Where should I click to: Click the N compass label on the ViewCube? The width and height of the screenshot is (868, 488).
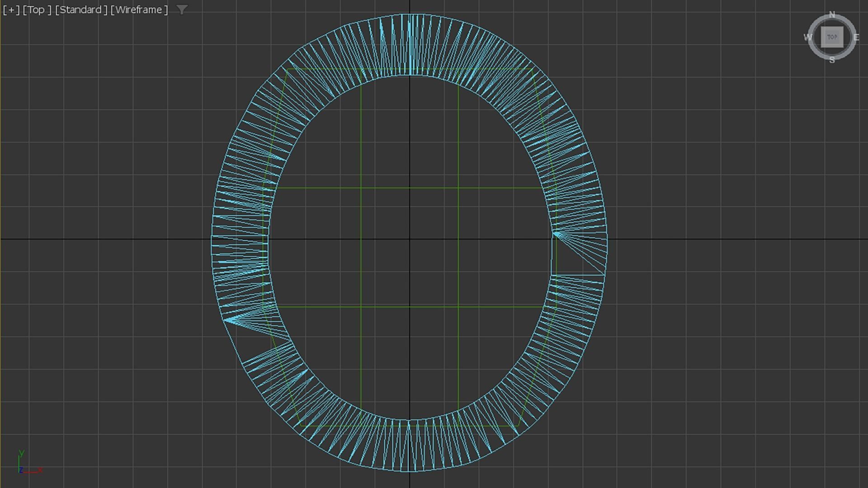point(832,15)
